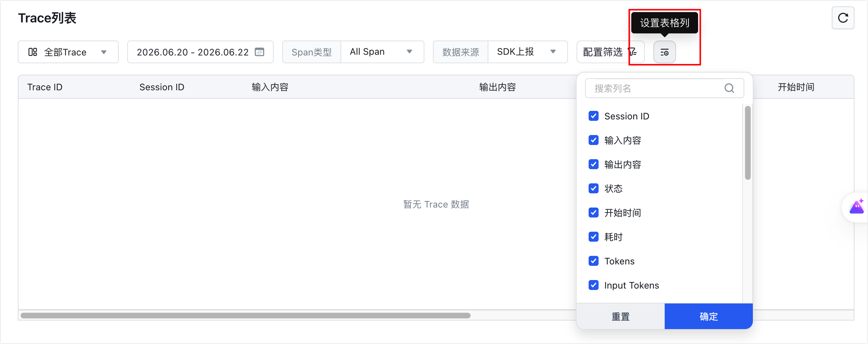868x344 pixels.
Task: Click the grid icon beside 全部Trace
Action: [33, 52]
